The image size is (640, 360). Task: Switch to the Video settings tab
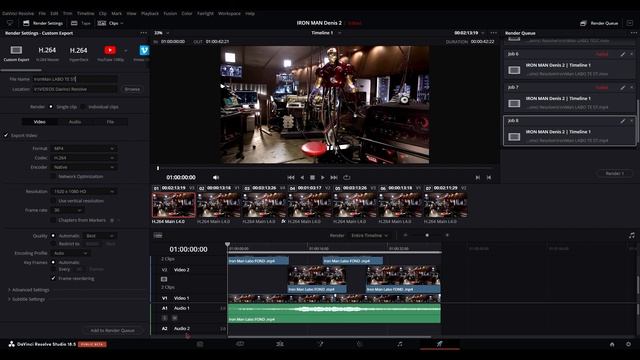[x=40, y=122]
